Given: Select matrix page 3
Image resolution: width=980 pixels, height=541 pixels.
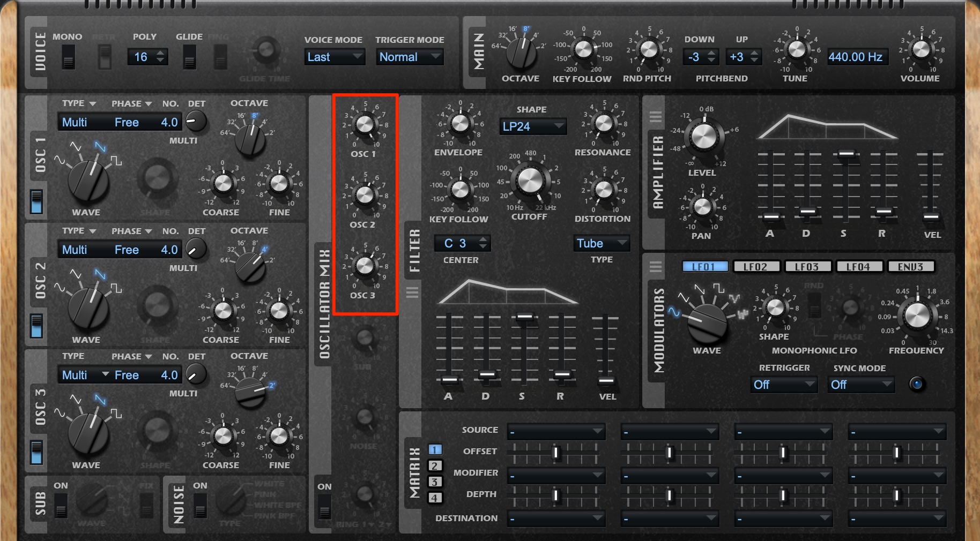Looking at the screenshot, I should click(435, 482).
